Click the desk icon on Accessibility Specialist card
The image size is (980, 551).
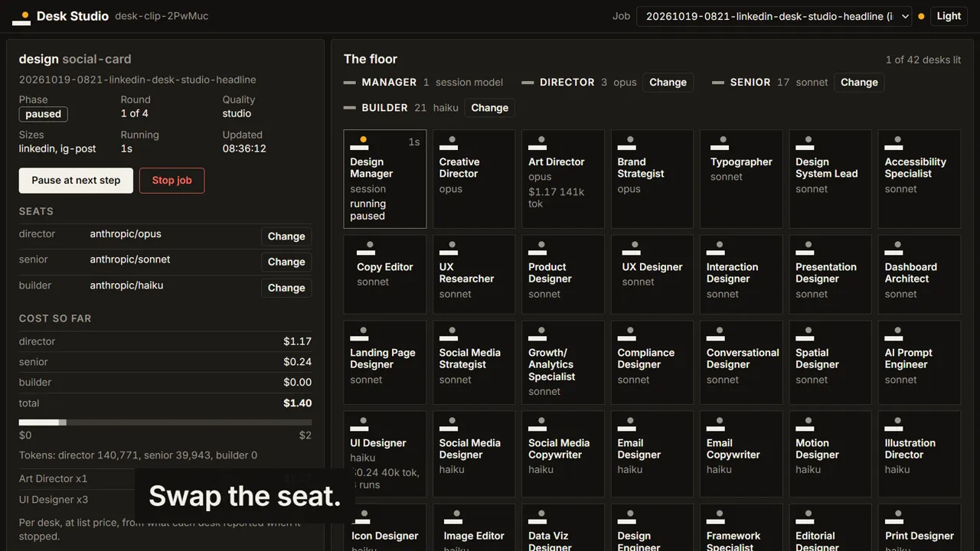(x=894, y=143)
